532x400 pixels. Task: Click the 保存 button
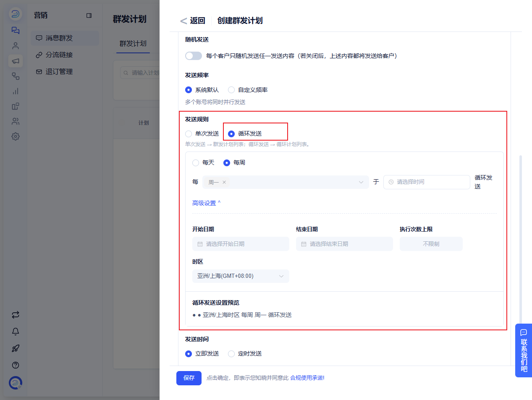pos(189,378)
